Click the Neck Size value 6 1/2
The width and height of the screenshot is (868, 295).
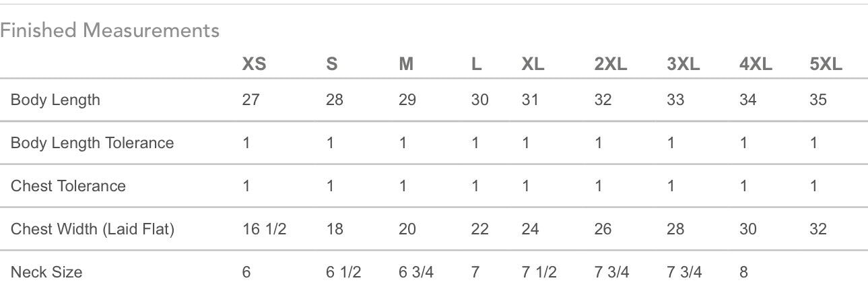pyautogui.click(x=343, y=272)
